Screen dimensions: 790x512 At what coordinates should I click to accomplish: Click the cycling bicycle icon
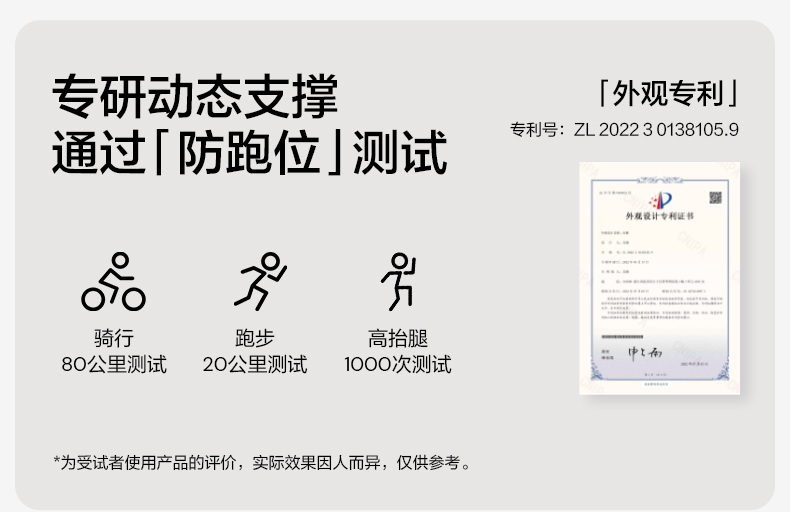click(113, 281)
